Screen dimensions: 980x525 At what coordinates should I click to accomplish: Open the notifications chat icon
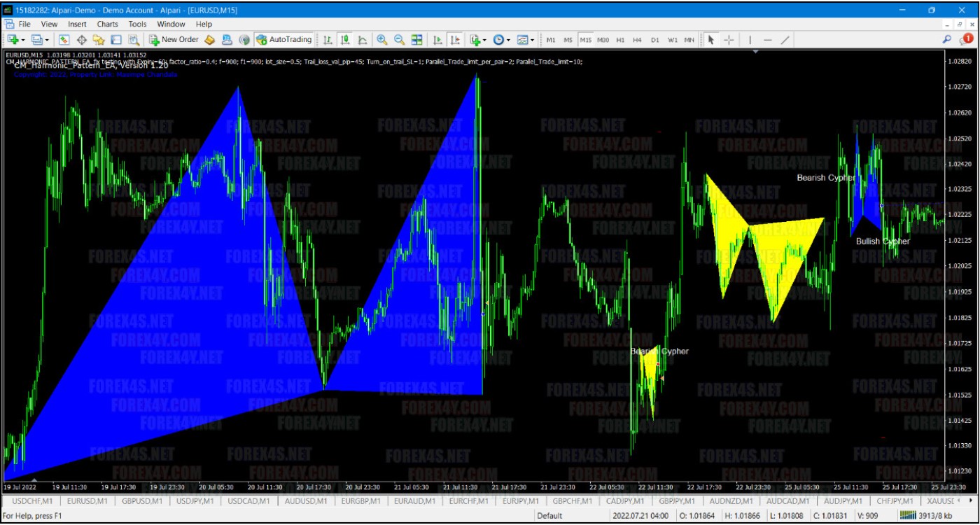click(967, 40)
